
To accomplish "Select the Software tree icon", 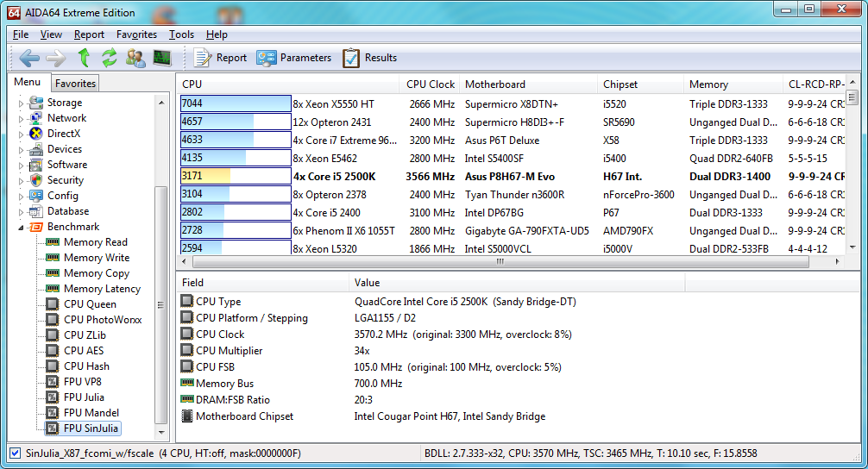I will pos(36,165).
